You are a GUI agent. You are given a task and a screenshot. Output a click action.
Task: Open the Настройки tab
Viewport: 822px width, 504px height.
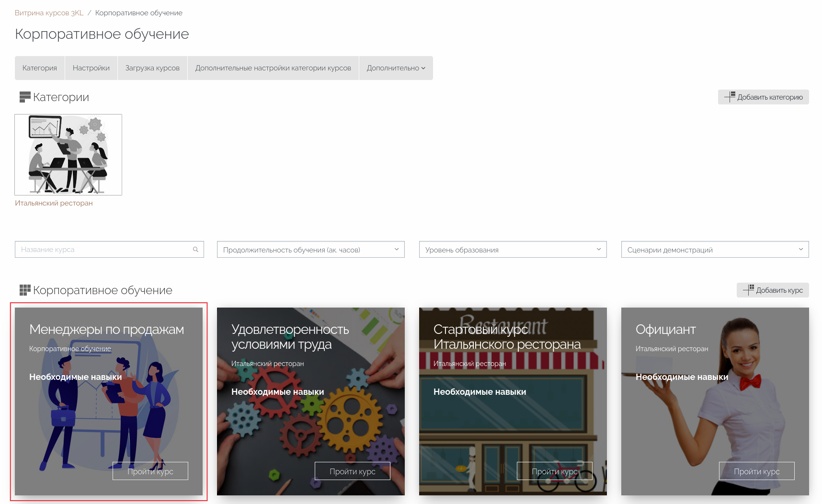[x=91, y=68]
